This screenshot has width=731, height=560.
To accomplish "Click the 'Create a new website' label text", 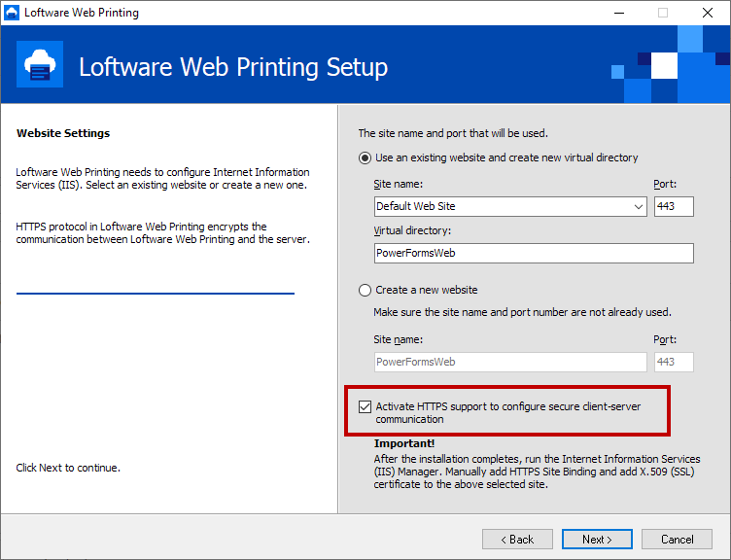I will coord(427,290).
